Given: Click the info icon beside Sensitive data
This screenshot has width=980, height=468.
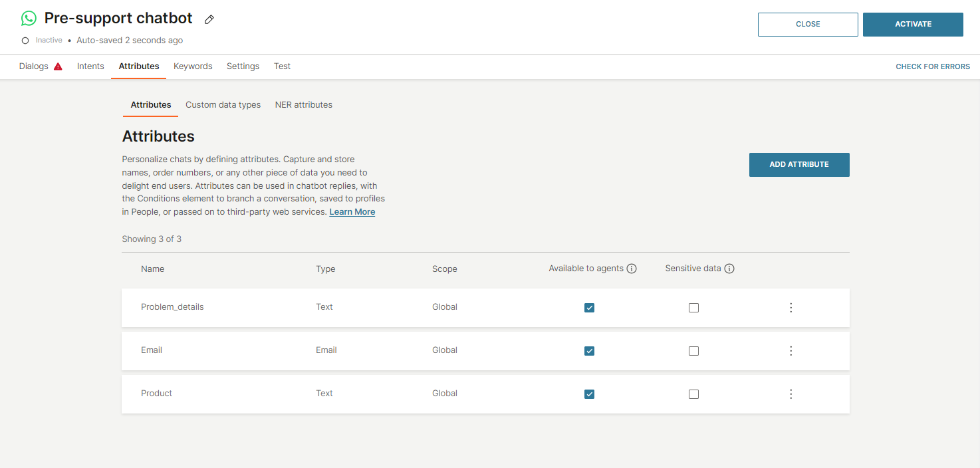Looking at the screenshot, I should 729,268.
